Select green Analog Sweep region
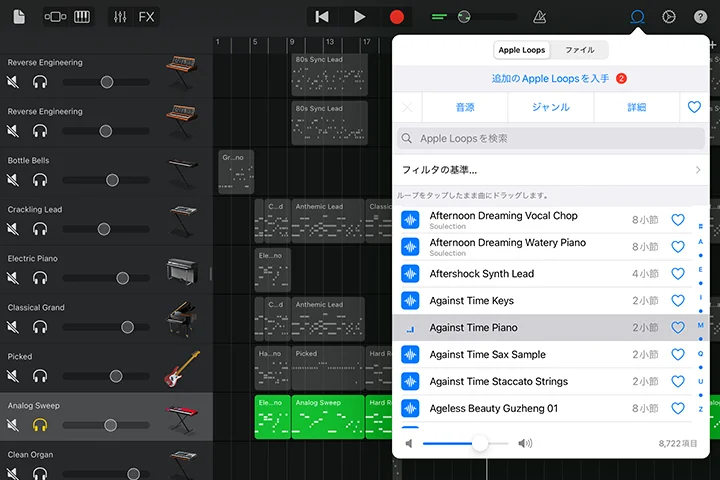Image resolution: width=720 pixels, height=480 pixels. [x=328, y=417]
